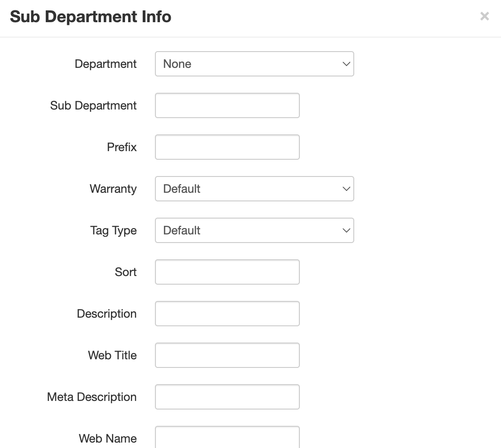Viewport: 501px width, 448px height.
Task: Click the Web Title label
Action: pyautogui.click(x=112, y=355)
